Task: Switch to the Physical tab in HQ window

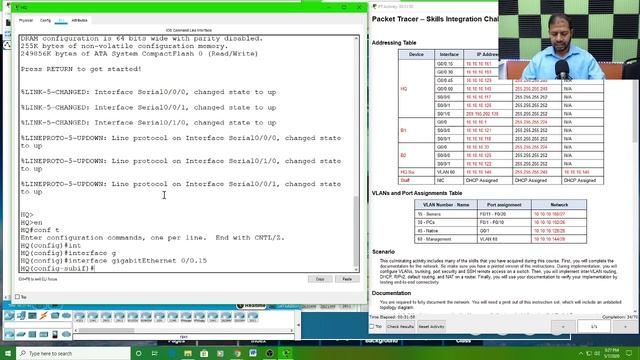Action: pos(26,20)
